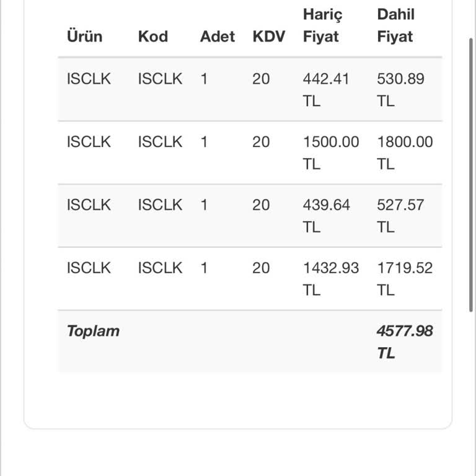Click the 439.64 TL price cell

327,216
